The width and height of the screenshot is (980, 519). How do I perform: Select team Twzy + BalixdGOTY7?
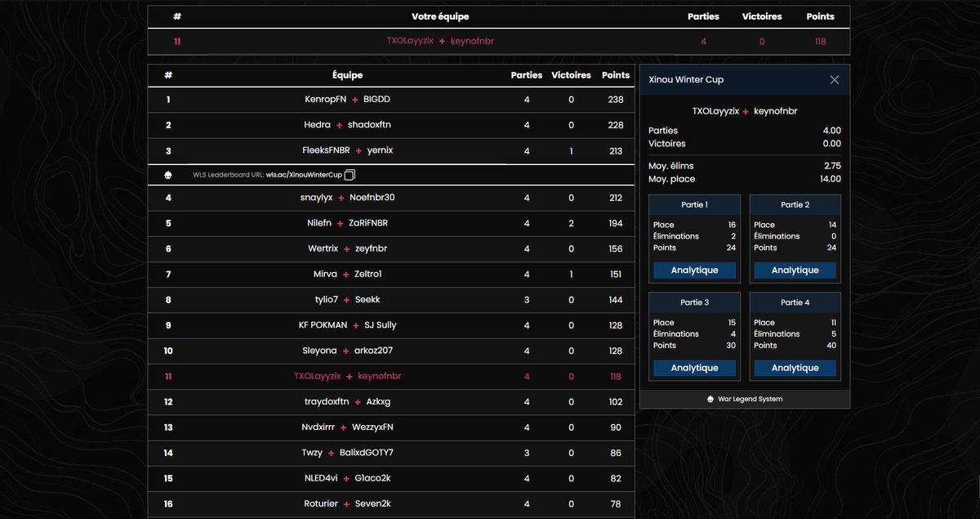click(x=391, y=453)
